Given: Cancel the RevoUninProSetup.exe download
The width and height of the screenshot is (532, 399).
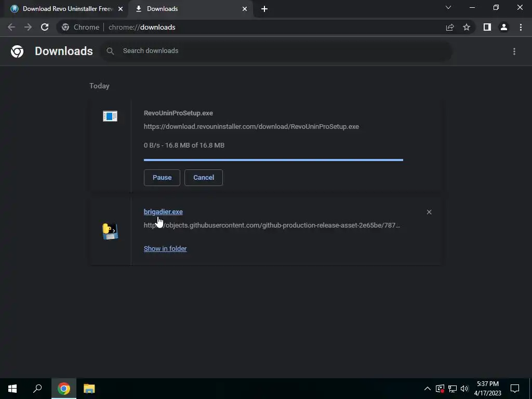Looking at the screenshot, I should pyautogui.click(x=204, y=178).
